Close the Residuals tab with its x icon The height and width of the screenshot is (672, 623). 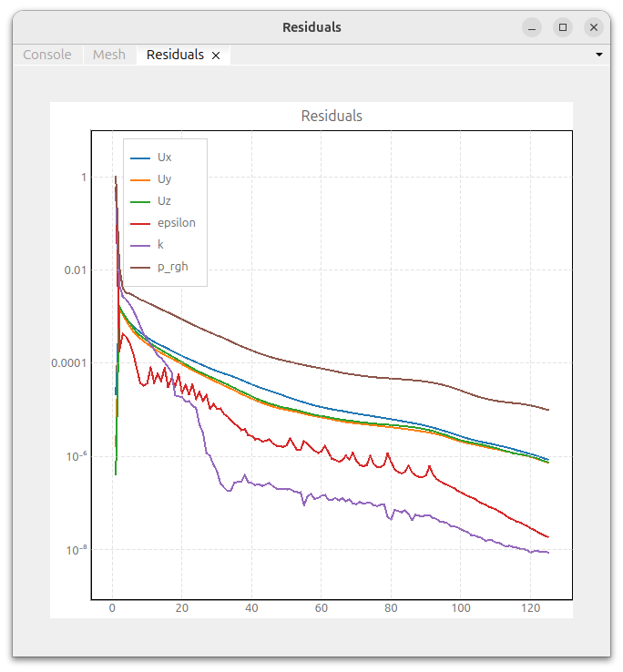[216, 56]
